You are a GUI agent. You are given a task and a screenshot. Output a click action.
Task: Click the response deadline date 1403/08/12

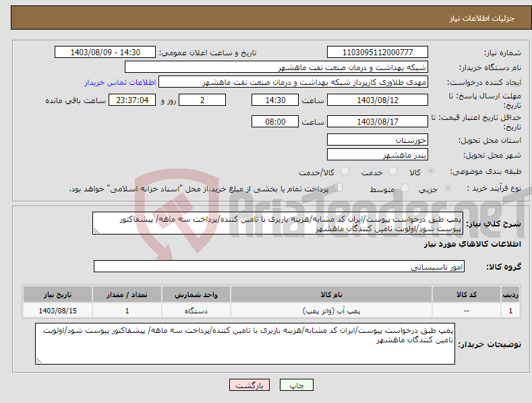(x=378, y=100)
